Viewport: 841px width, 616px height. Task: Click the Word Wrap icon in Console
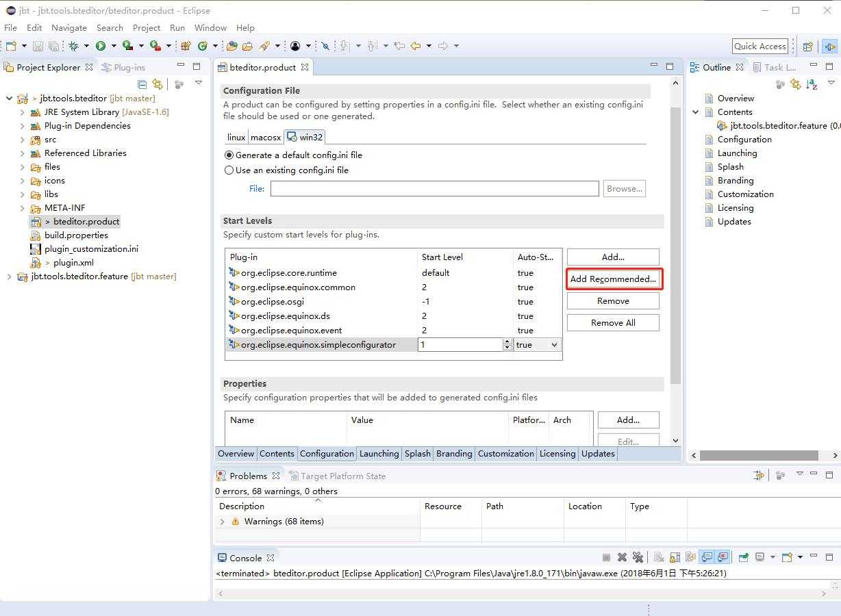[690, 557]
